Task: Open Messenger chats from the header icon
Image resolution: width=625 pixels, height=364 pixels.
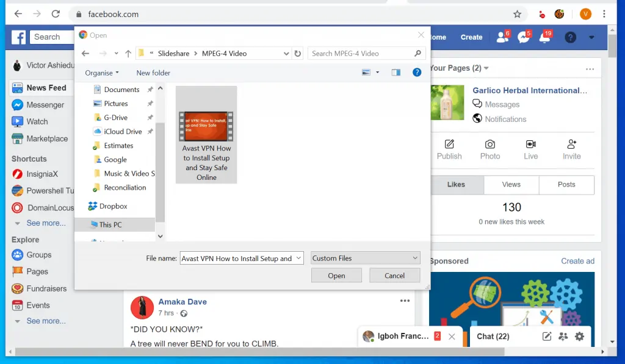Action: coord(524,37)
